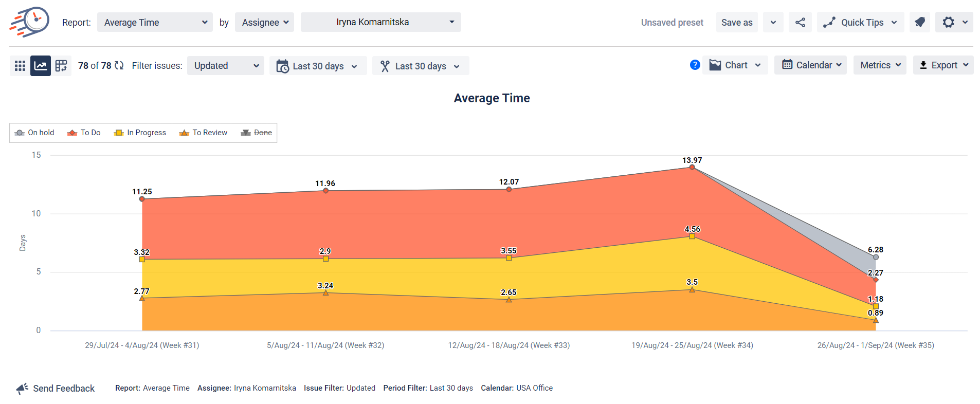Image resolution: width=980 pixels, height=404 pixels.
Task: Click the share preset icon
Action: tap(800, 23)
